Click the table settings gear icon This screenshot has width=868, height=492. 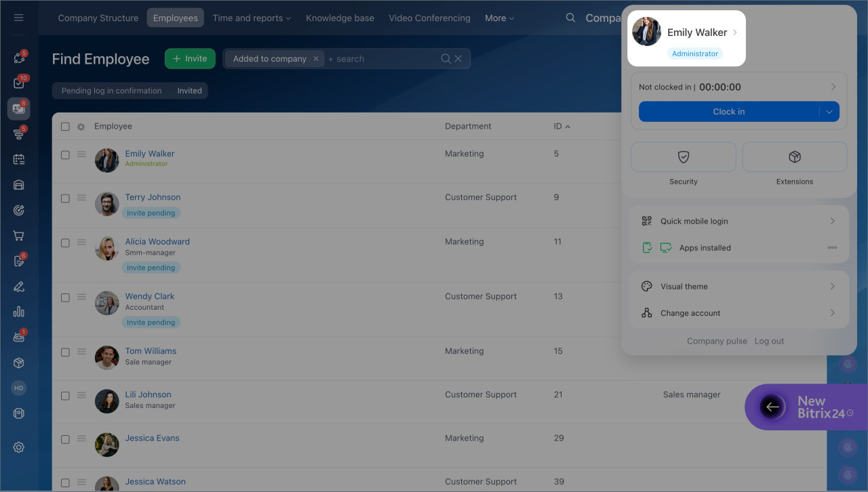(x=81, y=127)
